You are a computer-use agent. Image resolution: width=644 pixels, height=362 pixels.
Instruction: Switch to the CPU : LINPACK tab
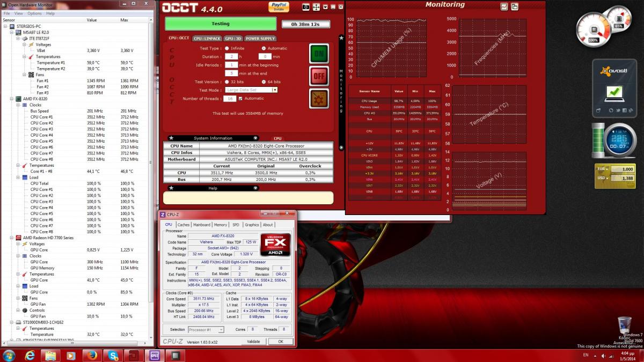tap(207, 39)
